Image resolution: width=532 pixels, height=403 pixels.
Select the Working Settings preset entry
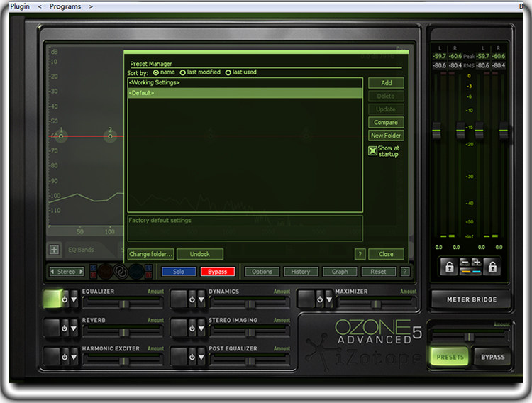(x=245, y=82)
